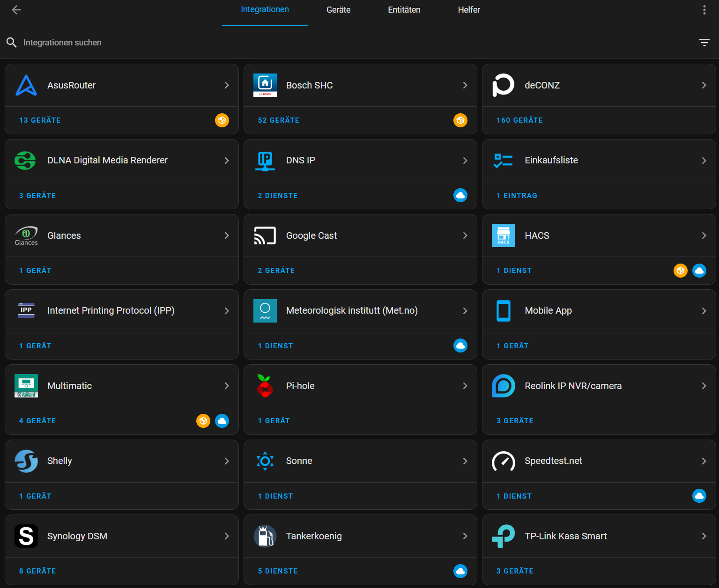
Task: Open the DLNA Digital Media Renderer title
Action: click(x=107, y=161)
